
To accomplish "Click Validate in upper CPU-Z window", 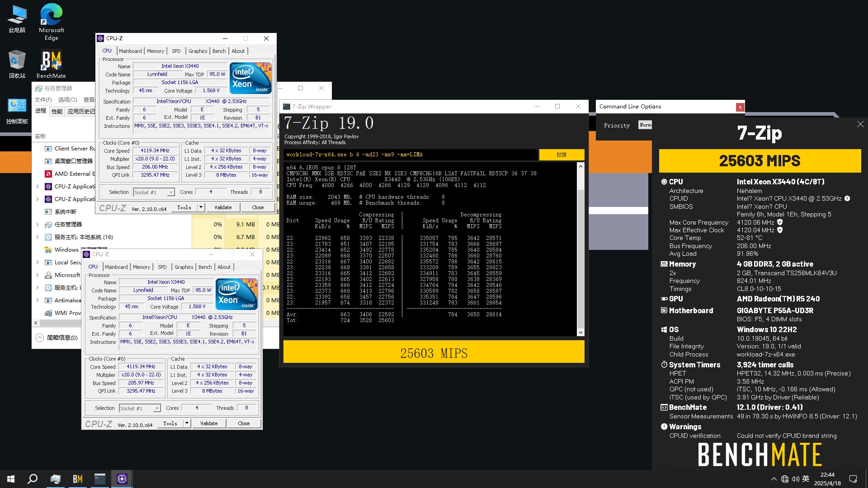I will coord(223,207).
